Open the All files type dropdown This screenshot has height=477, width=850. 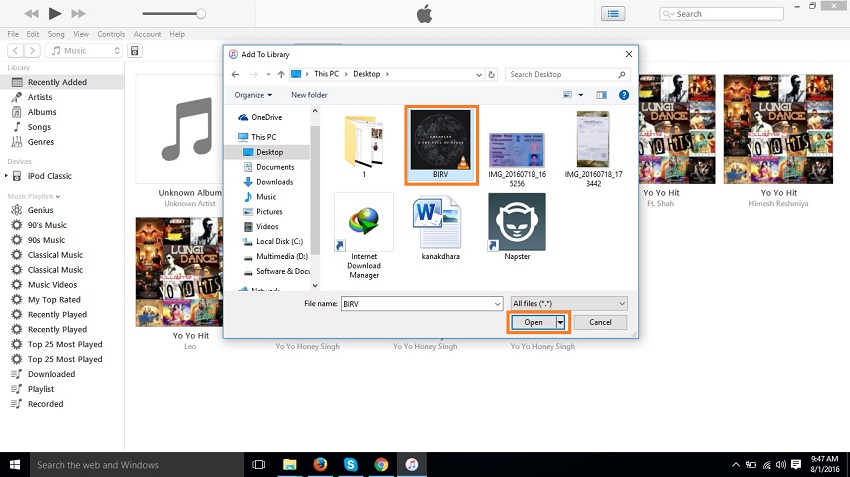pyautogui.click(x=568, y=303)
